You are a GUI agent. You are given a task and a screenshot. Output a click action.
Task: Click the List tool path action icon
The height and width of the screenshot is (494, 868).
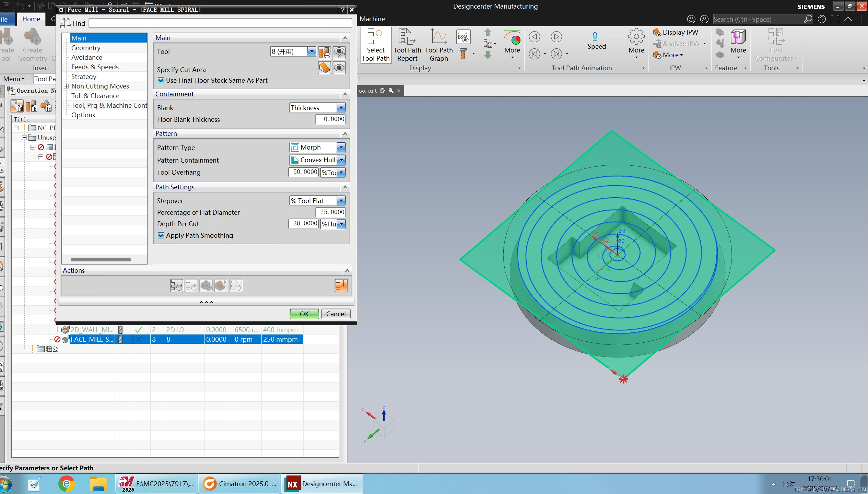coord(235,285)
